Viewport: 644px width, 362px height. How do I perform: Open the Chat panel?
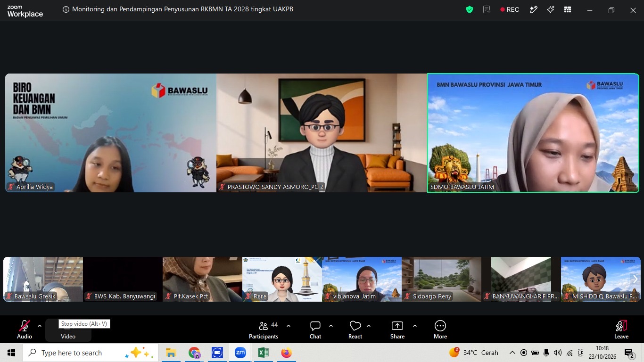315,330
